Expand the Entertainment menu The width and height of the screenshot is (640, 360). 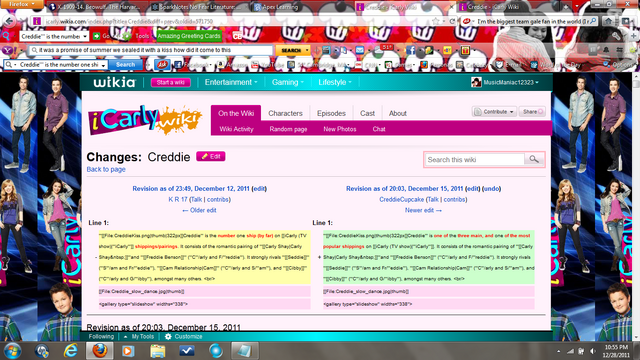[231, 82]
